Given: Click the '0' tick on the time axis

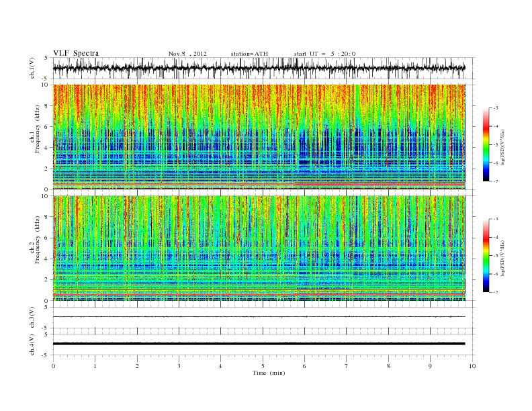Looking at the screenshot, I should (53, 366).
